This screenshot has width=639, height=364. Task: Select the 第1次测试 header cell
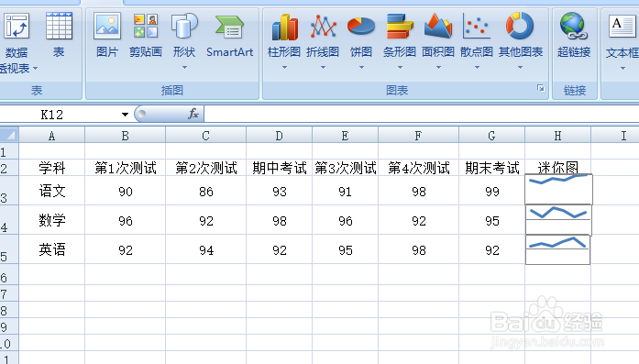click(125, 168)
